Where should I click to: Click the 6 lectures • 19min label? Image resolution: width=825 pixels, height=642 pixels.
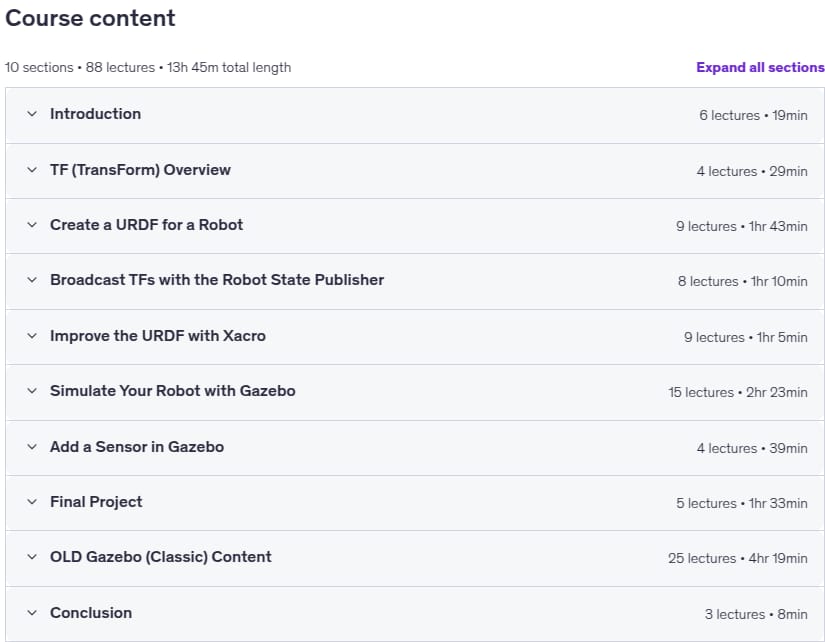753,115
